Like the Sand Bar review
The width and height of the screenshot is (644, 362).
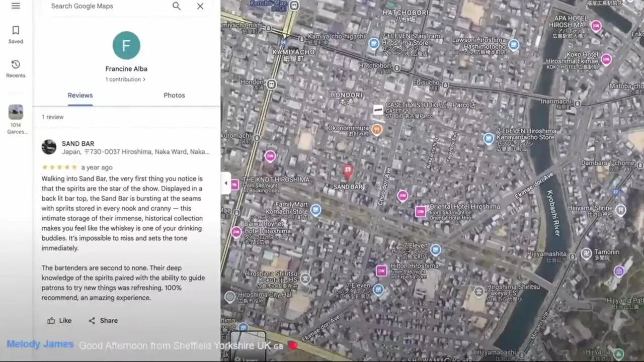[59, 321]
